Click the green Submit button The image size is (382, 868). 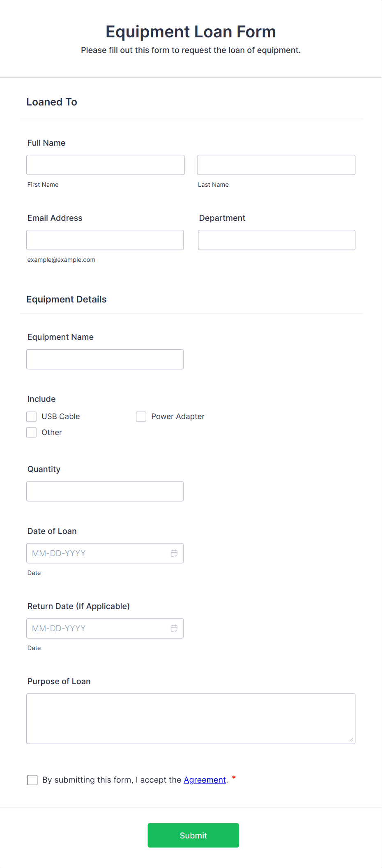193,835
